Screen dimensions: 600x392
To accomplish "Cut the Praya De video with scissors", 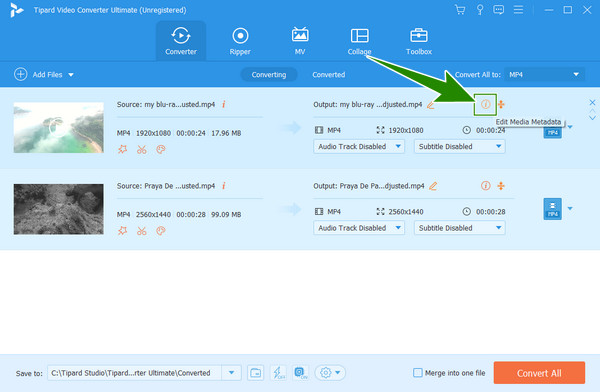I will point(142,231).
